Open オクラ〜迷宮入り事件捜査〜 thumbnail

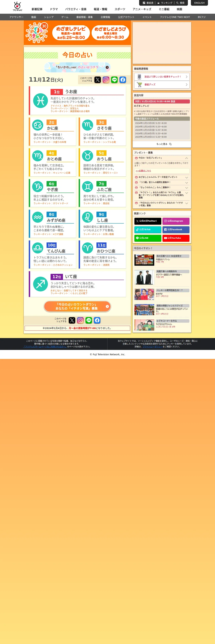pos(144,277)
